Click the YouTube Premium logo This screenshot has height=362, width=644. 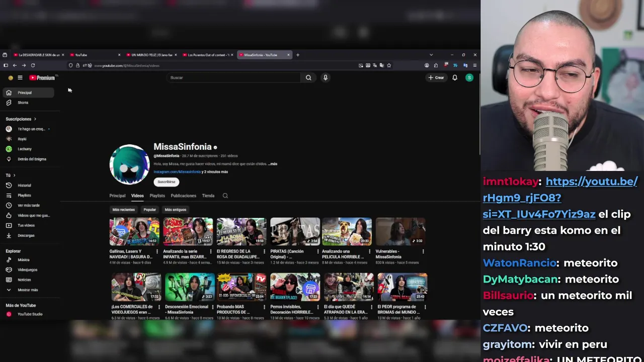[42, 77]
